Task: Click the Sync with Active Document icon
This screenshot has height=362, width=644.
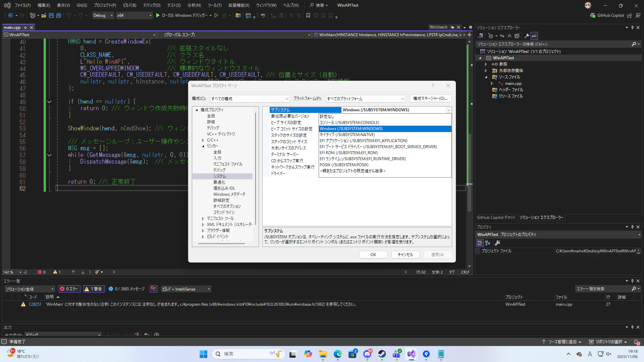Action: coord(502,36)
